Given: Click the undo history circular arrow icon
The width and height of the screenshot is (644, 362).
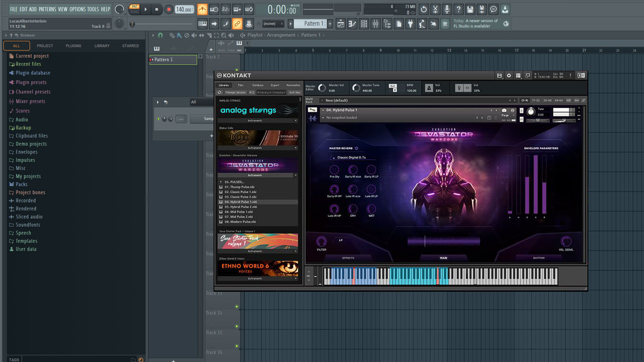Looking at the screenshot, I should click(423, 9).
